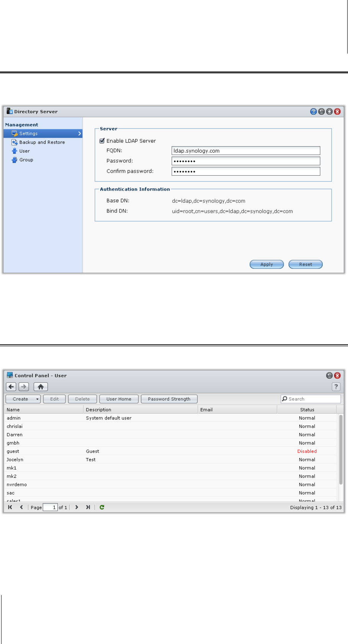Click the Edit user button
The width and height of the screenshot is (348, 644).
coord(54,399)
